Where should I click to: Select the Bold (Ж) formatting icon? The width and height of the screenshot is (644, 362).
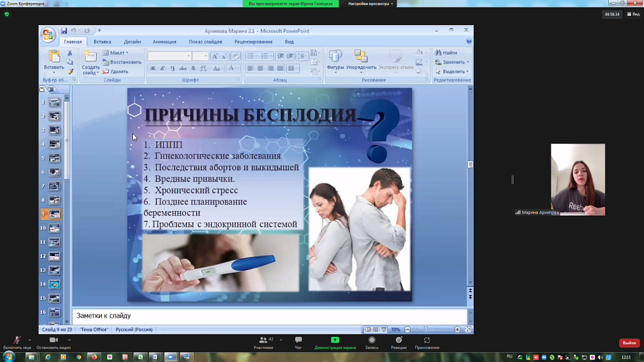coord(153,68)
